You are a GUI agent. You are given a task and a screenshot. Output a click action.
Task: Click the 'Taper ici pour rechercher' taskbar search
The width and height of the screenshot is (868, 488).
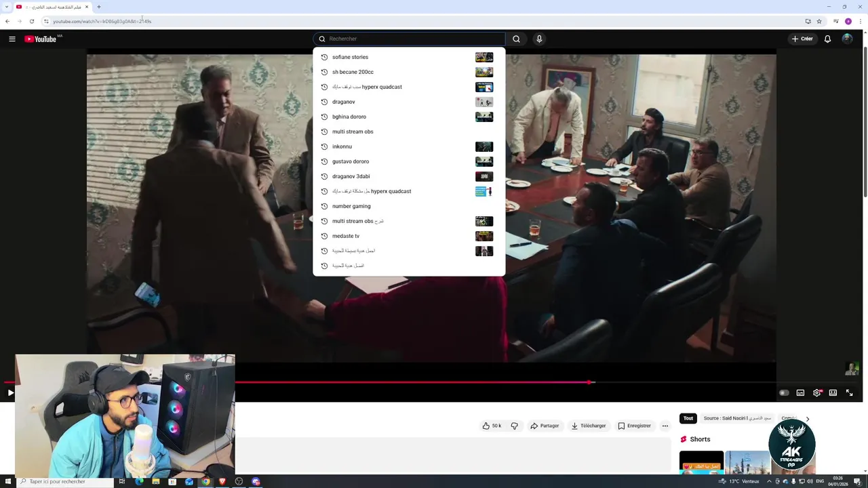(64, 481)
